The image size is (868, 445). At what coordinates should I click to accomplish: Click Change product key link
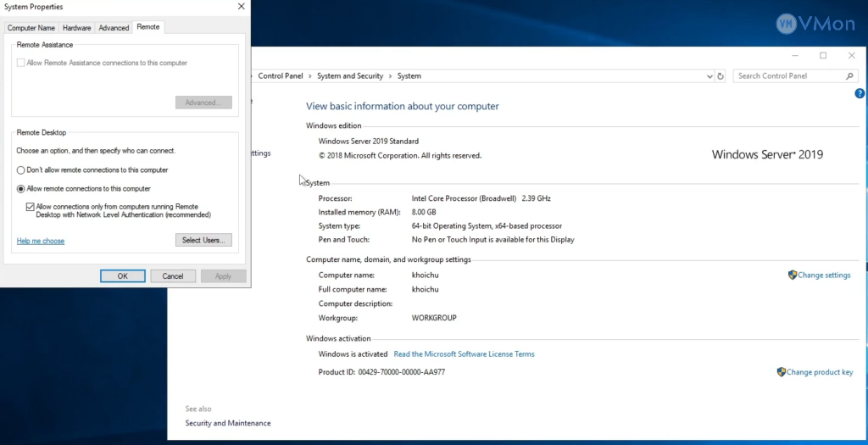[820, 372]
